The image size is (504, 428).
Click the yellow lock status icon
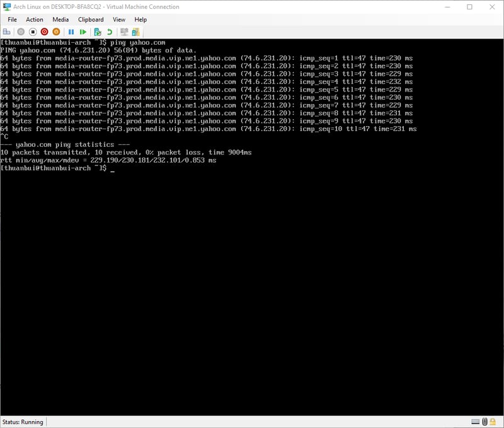494,422
